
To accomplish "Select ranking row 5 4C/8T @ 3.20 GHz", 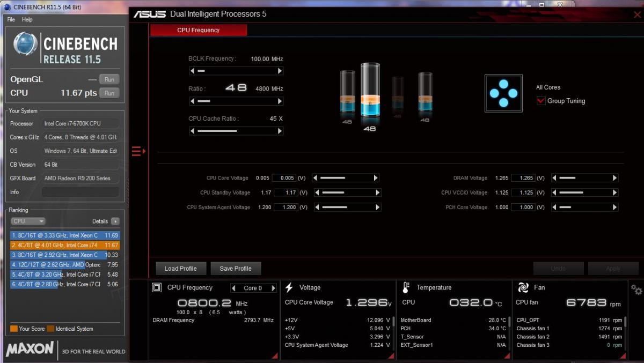I will (65, 275).
